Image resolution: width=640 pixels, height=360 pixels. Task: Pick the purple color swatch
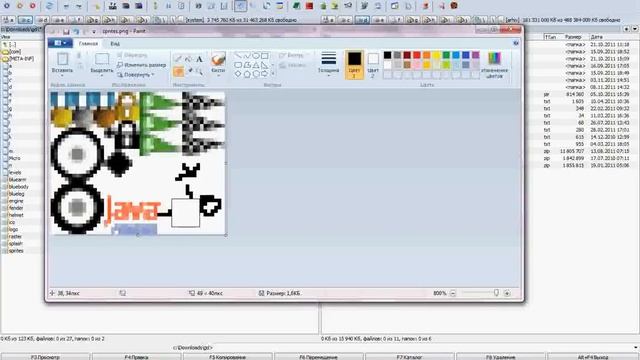476,55
